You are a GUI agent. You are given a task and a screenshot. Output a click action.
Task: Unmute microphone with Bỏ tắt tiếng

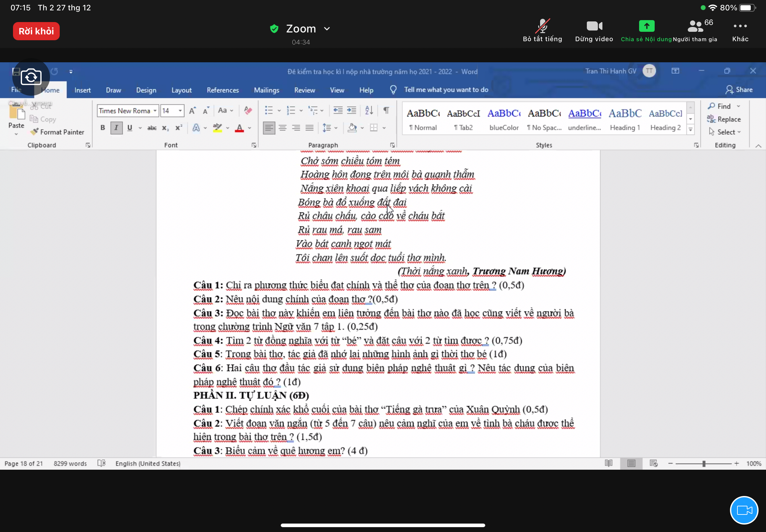coord(542,30)
